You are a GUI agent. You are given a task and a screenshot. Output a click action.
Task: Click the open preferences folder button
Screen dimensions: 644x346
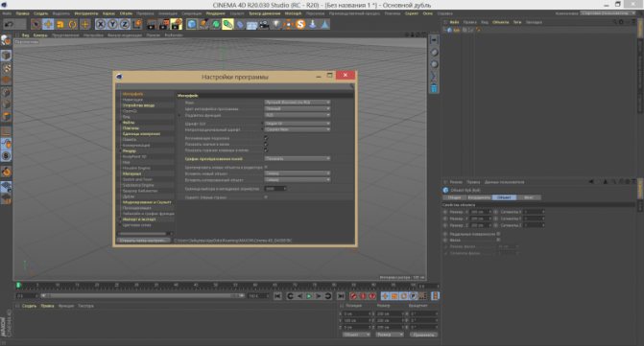(x=143, y=241)
